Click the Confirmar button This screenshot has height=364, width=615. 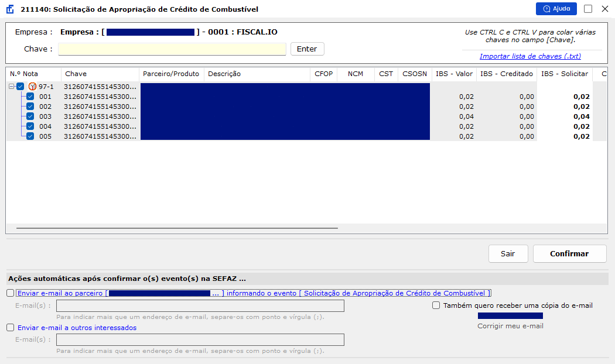pyautogui.click(x=569, y=253)
